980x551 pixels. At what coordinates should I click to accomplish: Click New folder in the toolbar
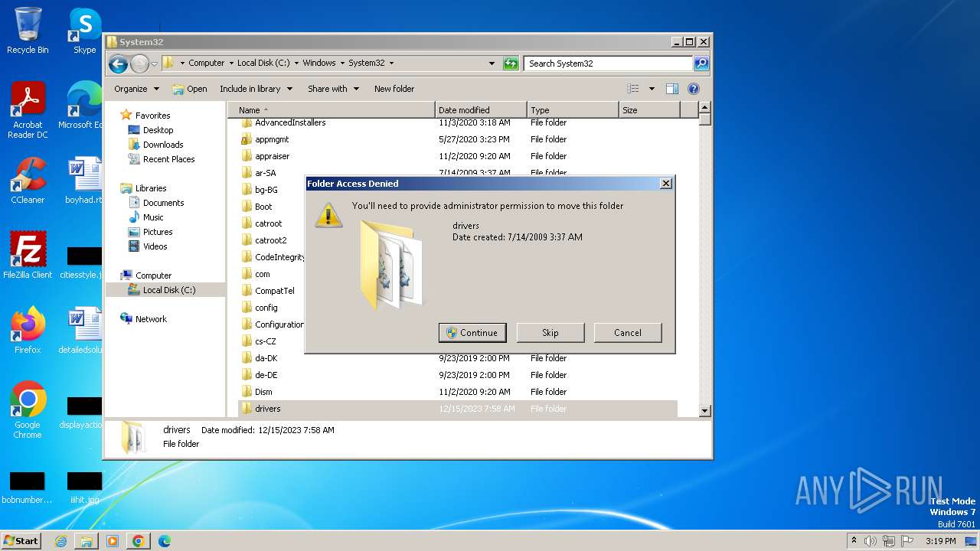pos(394,89)
